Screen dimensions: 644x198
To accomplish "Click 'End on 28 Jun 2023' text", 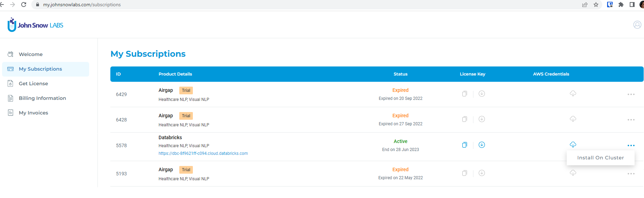I will coord(401,150).
